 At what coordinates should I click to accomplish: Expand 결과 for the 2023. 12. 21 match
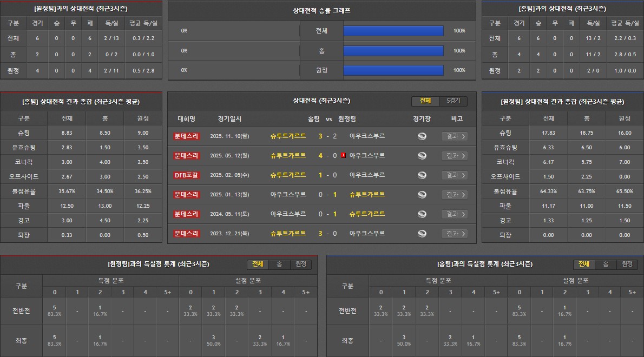point(454,234)
